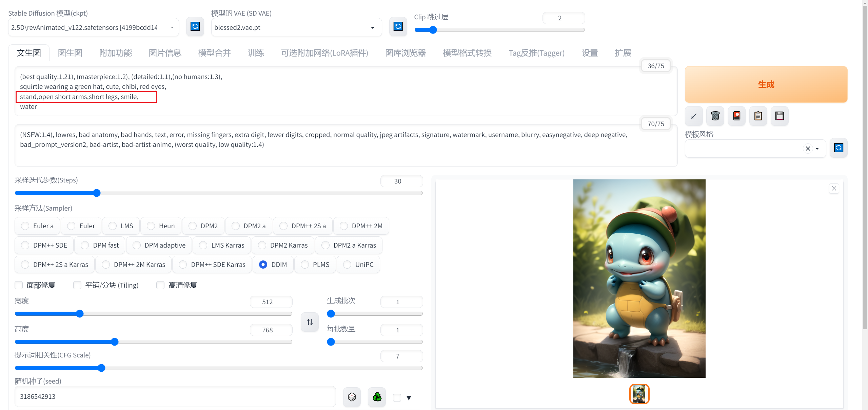The image size is (868, 410).
Task: Expand extra seed options triangle
Action: 409,398
